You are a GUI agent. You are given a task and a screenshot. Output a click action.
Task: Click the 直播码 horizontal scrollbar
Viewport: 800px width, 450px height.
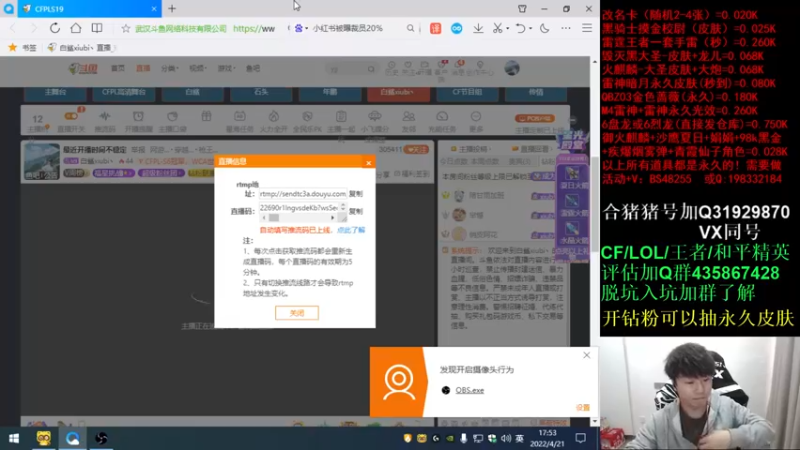tap(298, 218)
